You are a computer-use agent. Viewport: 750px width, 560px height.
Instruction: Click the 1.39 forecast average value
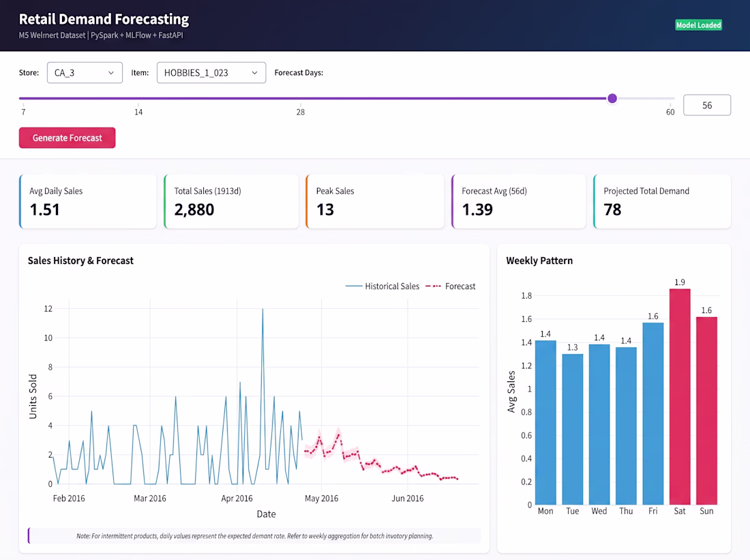click(477, 209)
